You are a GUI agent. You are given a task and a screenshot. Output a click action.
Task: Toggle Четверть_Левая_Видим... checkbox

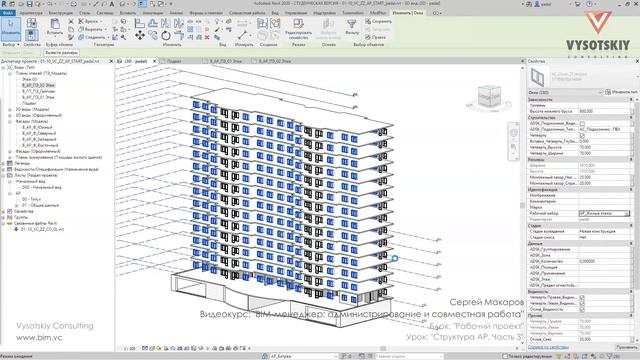tap(582, 303)
